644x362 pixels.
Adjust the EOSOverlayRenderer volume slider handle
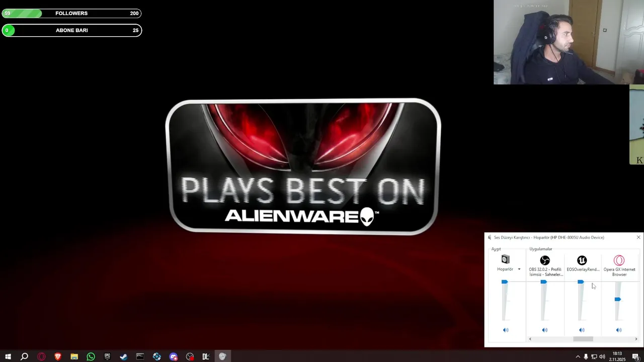[581, 282]
